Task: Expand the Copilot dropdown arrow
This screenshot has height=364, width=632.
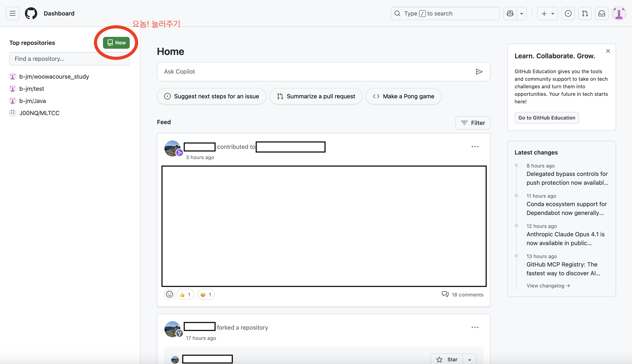Action: click(x=521, y=13)
